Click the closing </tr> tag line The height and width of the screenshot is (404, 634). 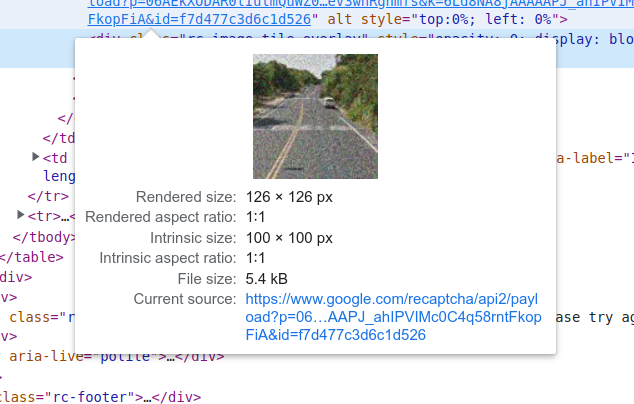tap(47, 197)
